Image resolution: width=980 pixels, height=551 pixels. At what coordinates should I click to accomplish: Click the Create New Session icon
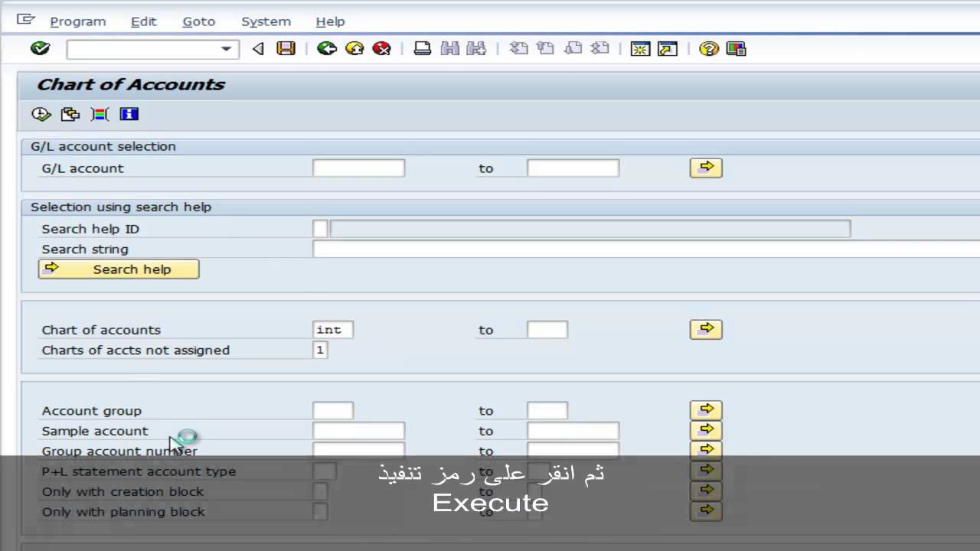(640, 48)
